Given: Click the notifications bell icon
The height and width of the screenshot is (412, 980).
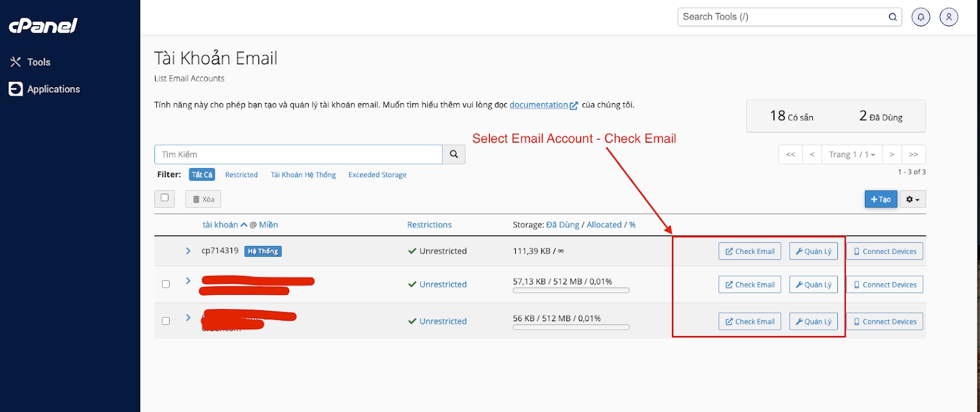Looking at the screenshot, I should tap(921, 17).
